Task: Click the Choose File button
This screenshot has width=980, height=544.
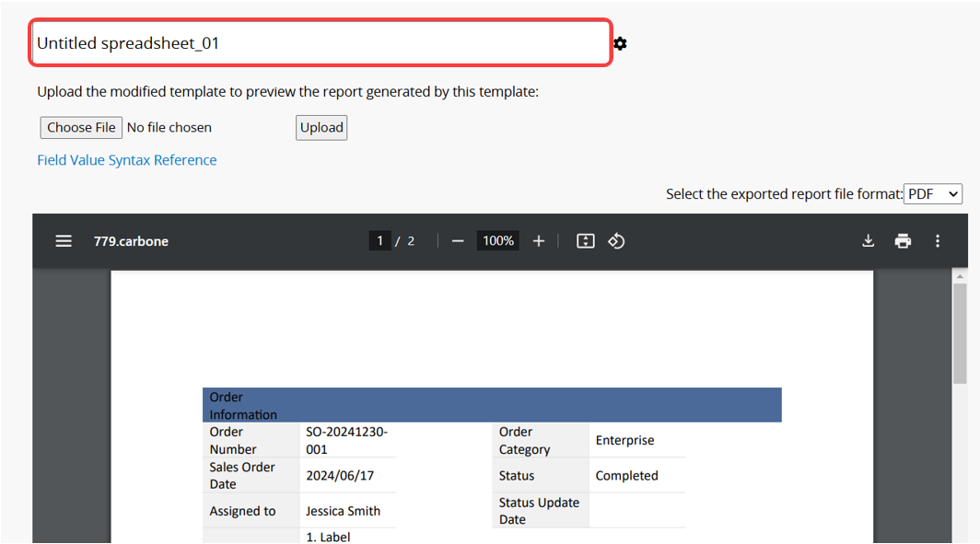Action: (81, 128)
